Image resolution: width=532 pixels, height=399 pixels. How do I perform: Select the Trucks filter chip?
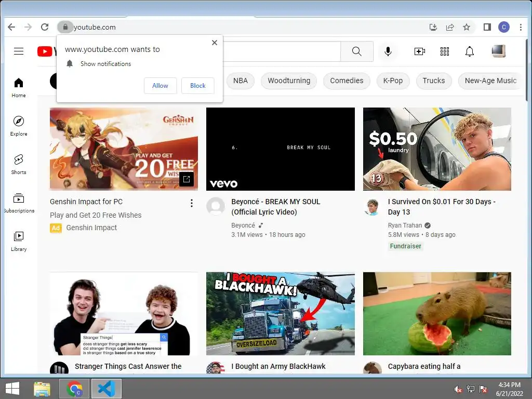tap(434, 81)
